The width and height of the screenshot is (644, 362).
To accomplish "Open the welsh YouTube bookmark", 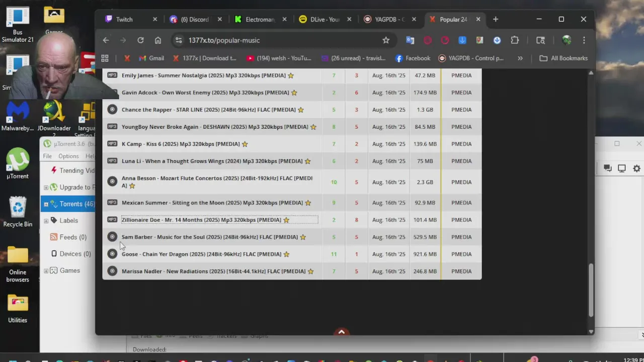I will pos(279,58).
